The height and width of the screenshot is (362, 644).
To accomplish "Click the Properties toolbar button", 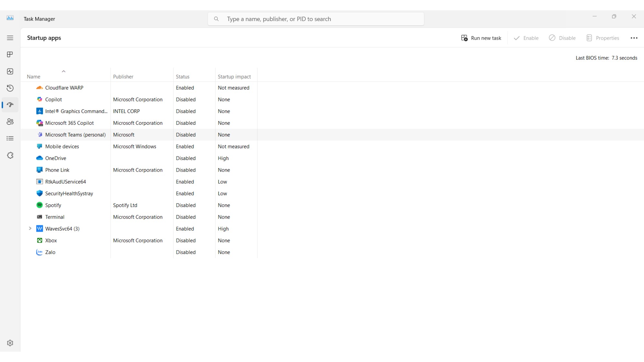I will pos(603,38).
